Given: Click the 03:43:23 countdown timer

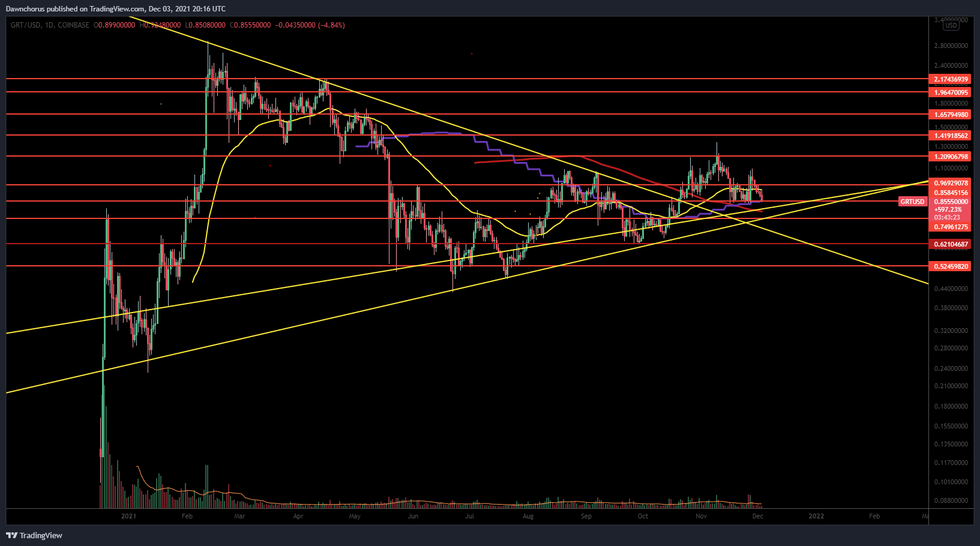Looking at the screenshot, I should [x=948, y=217].
